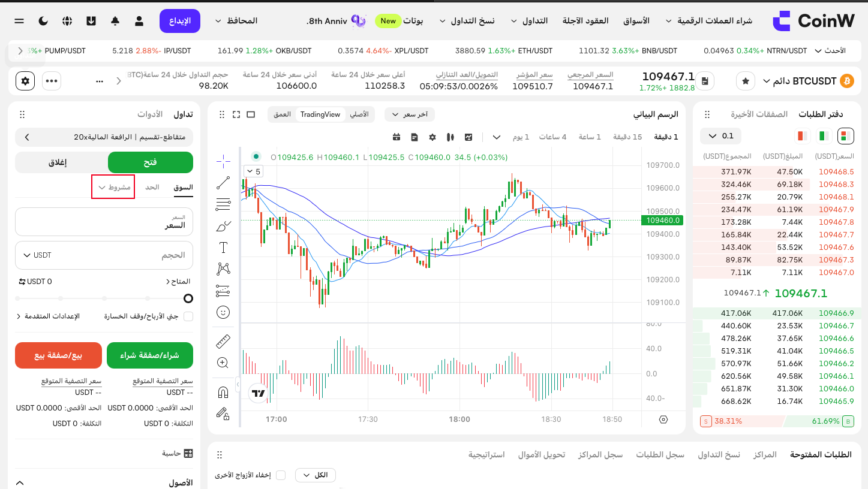868x489 pixels.
Task: Check the hide other pairs checkbox
Action: pyautogui.click(x=281, y=475)
